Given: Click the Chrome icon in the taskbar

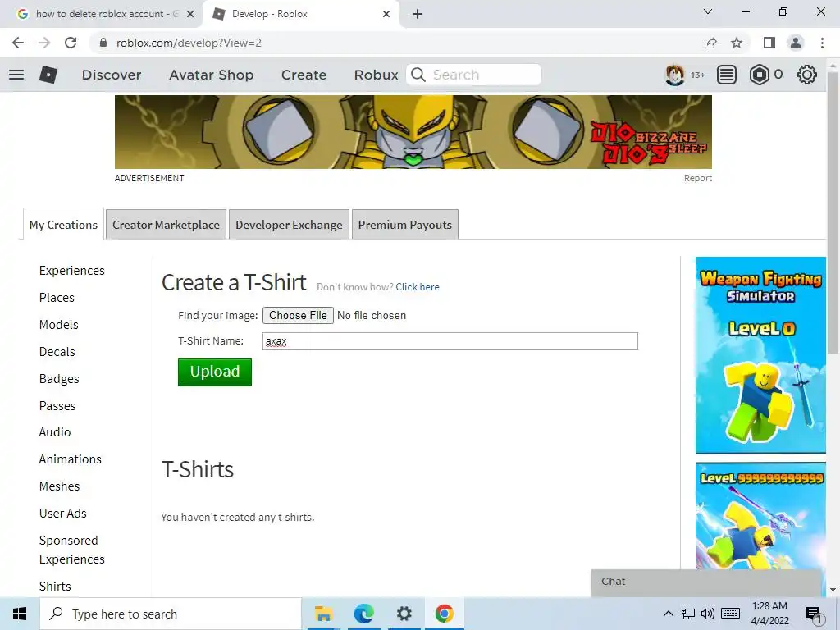Looking at the screenshot, I should 444,614.
